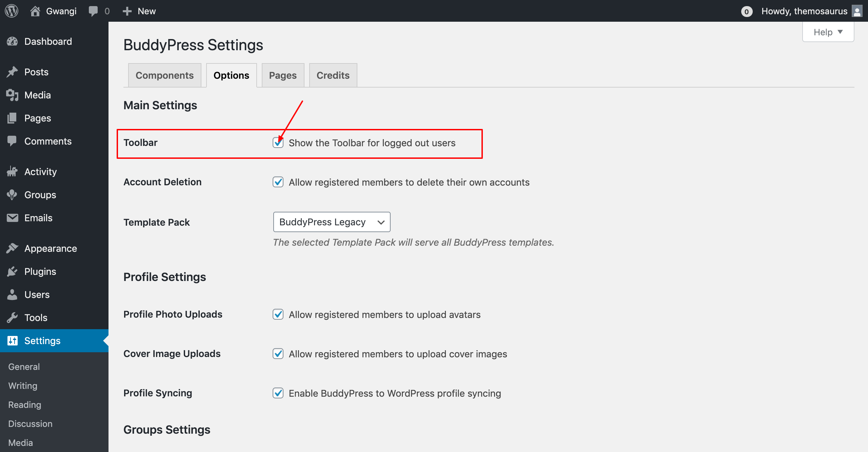Toggle Show the Toolbar for logged out users

[x=278, y=143]
